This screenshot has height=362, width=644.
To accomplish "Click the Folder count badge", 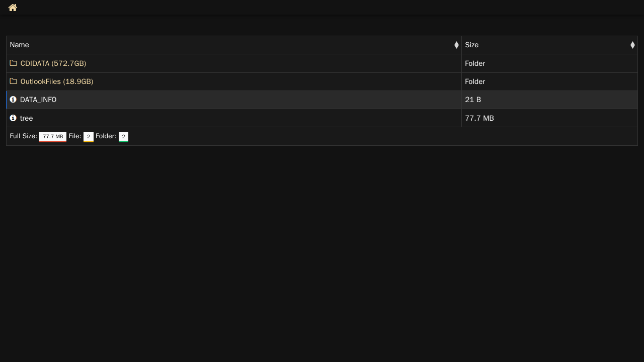I will [123, 137].
